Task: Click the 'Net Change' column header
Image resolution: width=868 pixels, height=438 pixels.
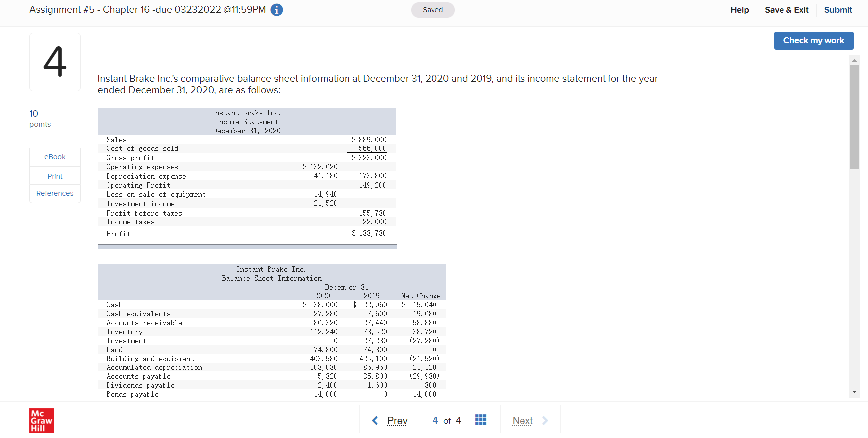Action: (x=421, y=296)
